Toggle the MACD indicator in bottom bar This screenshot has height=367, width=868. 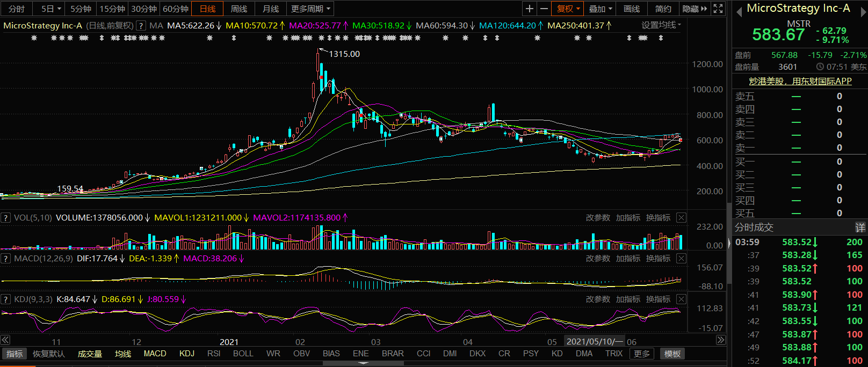coord(155,354)
